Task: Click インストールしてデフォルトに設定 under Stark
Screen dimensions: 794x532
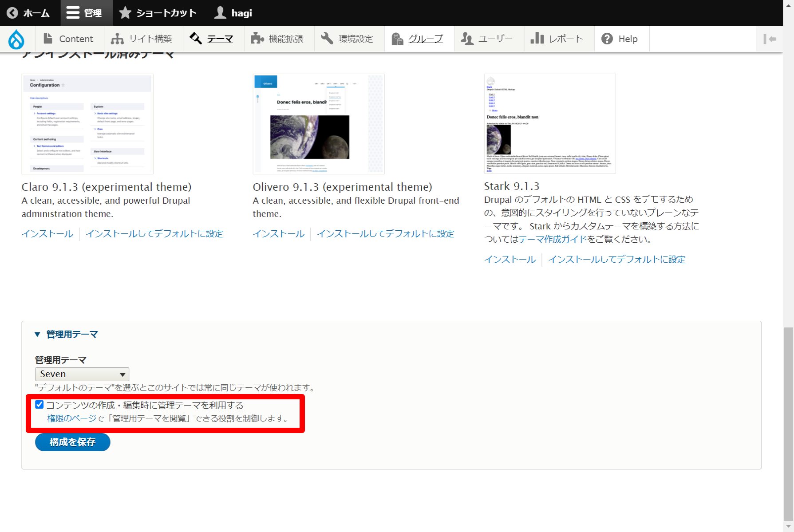Action: coord(617,260)
